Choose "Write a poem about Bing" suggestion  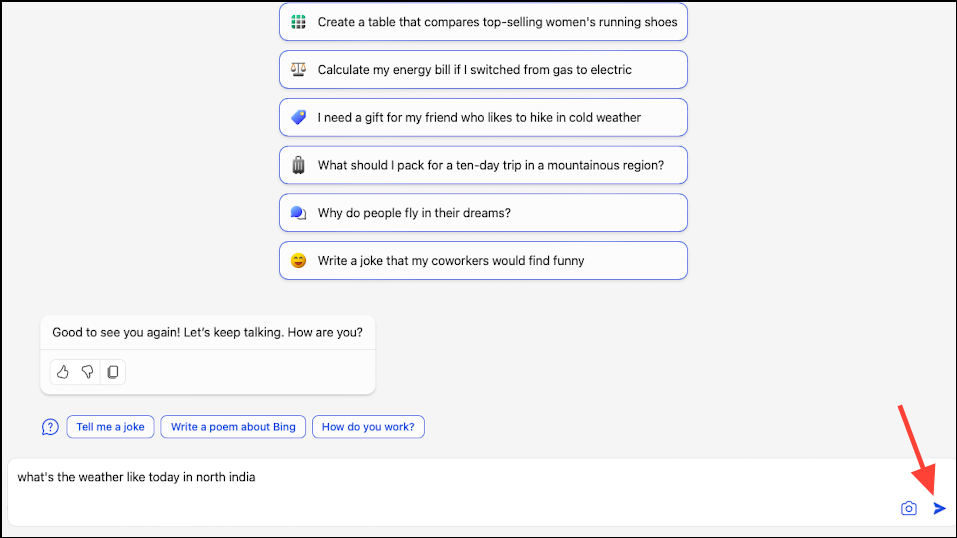[233, 427]
